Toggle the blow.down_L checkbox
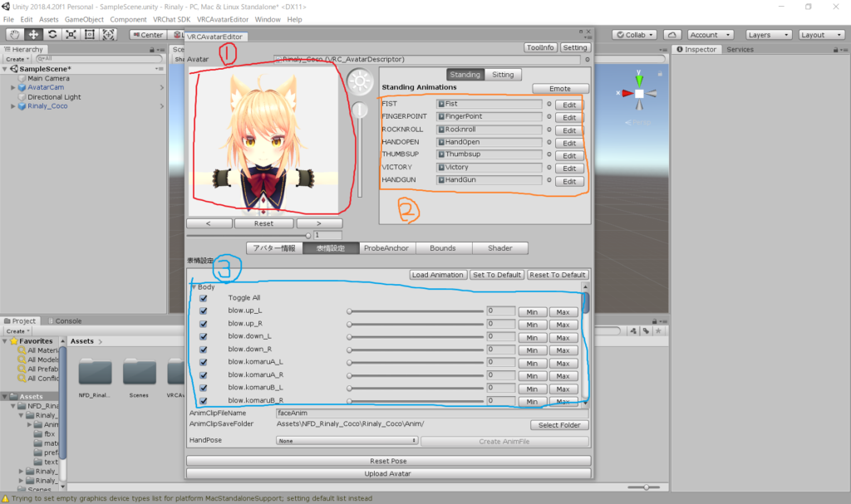 [204, 336]
